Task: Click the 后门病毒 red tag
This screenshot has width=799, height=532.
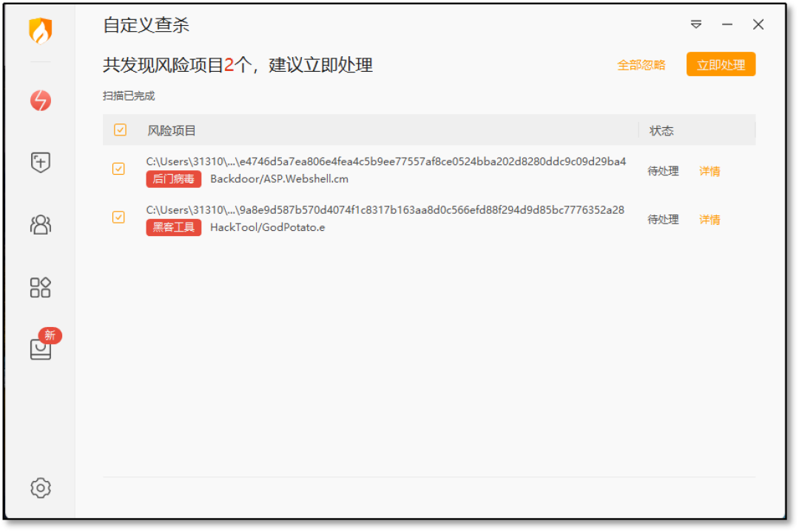Action: point(173,179)
